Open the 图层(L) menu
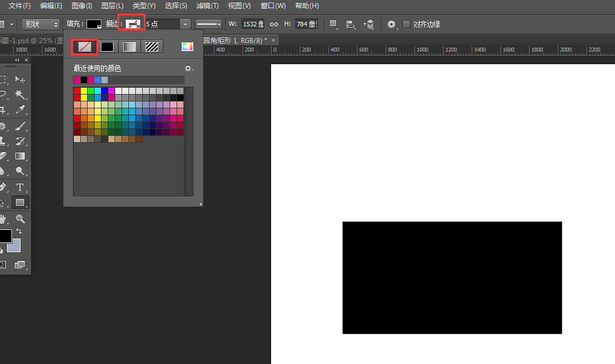 (112, 6)
